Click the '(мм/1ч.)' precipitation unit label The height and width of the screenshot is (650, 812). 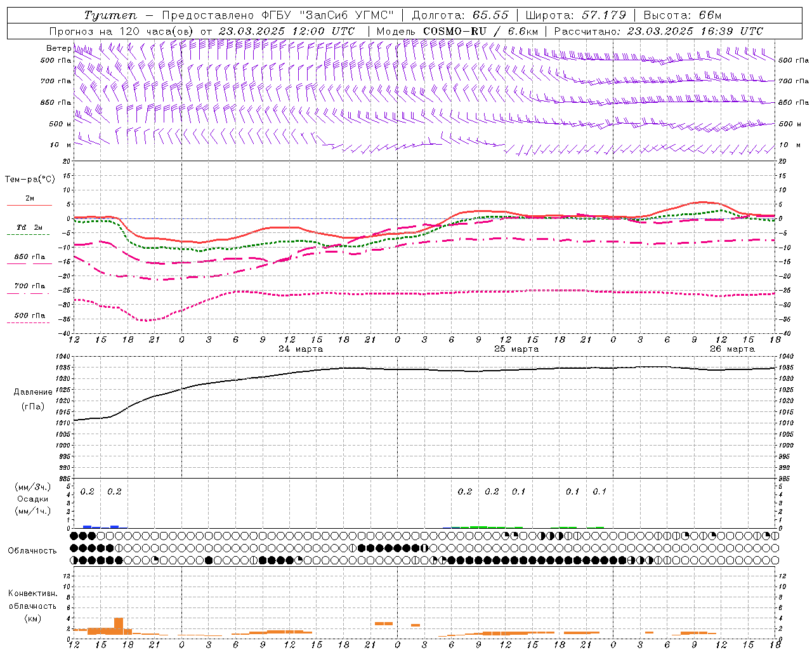[33, 511]
